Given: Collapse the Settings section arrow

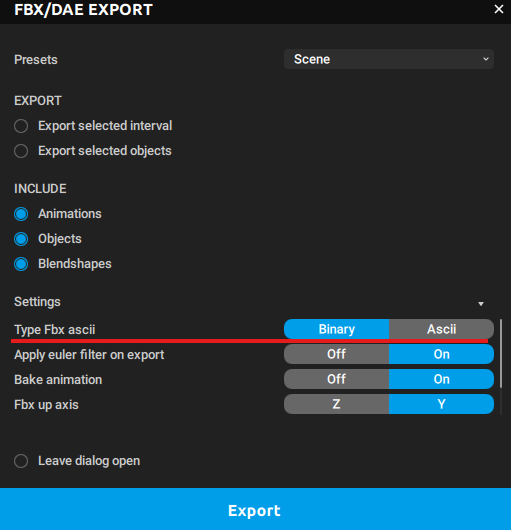Looking at the screenshot, I should (481, 304).
